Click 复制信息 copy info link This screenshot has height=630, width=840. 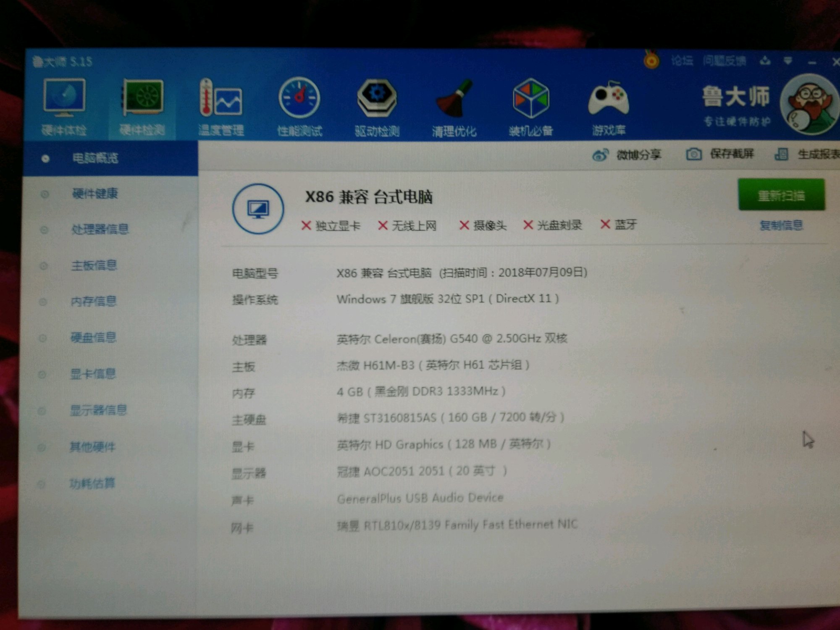pyautogui.click(x=781, y=226)
